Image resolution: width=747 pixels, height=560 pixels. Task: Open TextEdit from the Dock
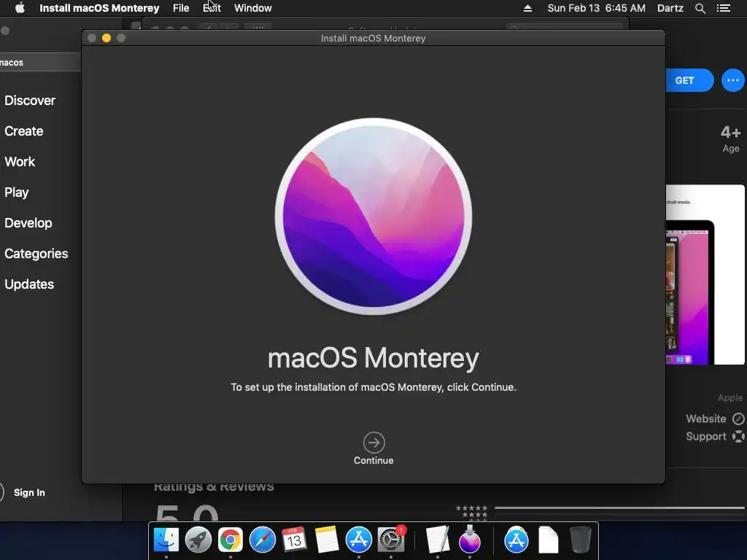(x=438, y=540)
